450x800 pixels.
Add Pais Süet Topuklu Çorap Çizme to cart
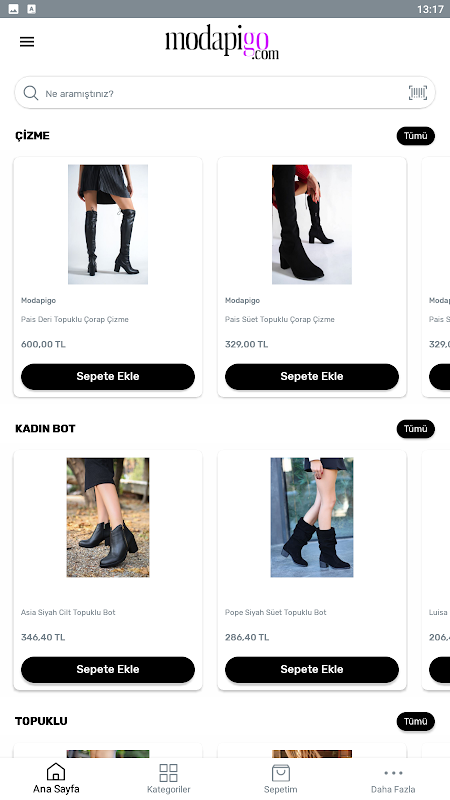coord(312,377)
